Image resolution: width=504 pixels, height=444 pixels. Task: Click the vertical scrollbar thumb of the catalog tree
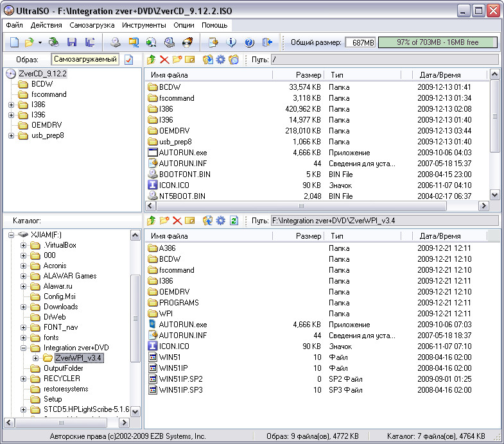[135, 318]
